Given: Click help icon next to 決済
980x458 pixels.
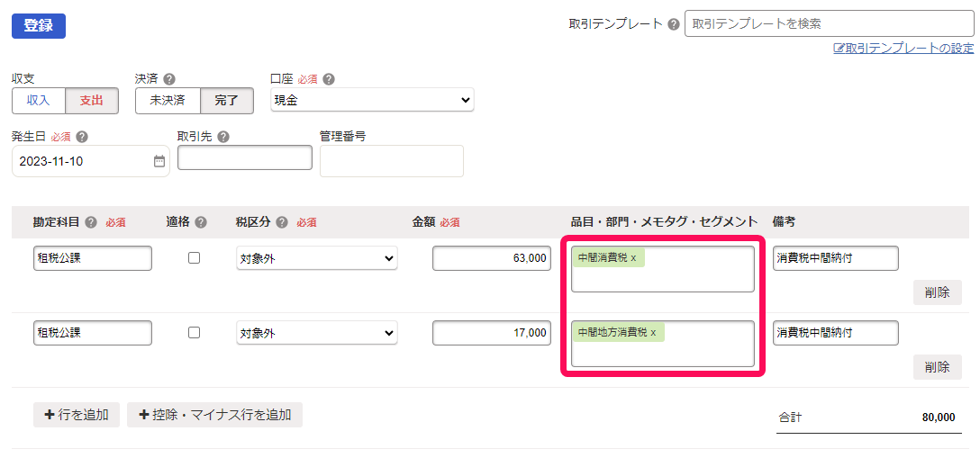Looking at the screenshot, I should pyautogui.click(x=168, y=79).
